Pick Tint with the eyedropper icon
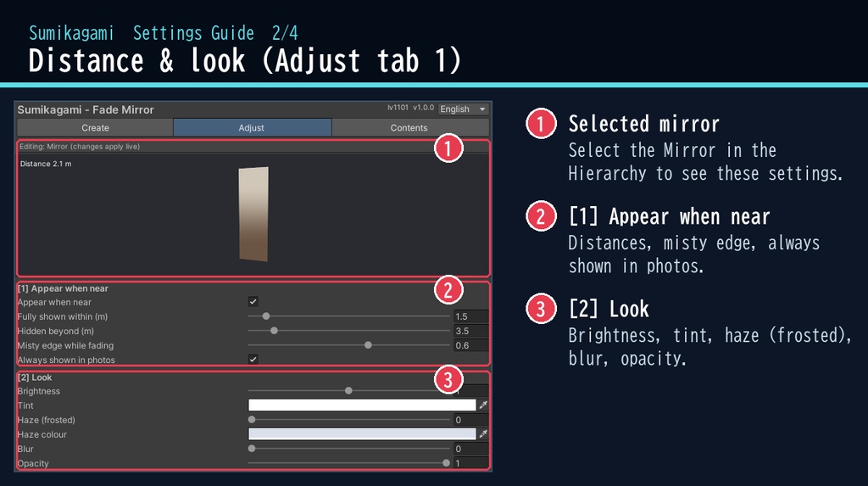Image resolution: width=868 pixels, height=486 pixels. [483, 405]
